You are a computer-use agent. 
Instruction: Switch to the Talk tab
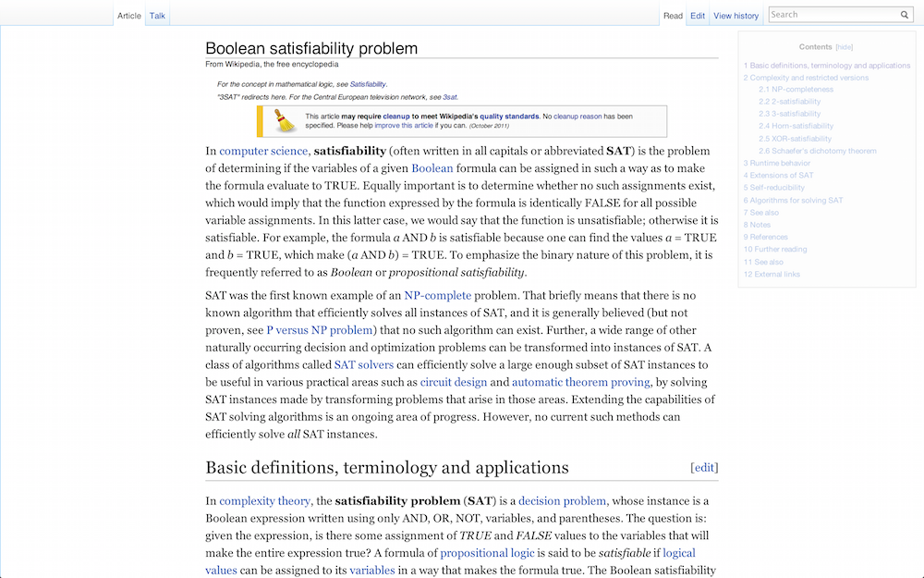157,15
